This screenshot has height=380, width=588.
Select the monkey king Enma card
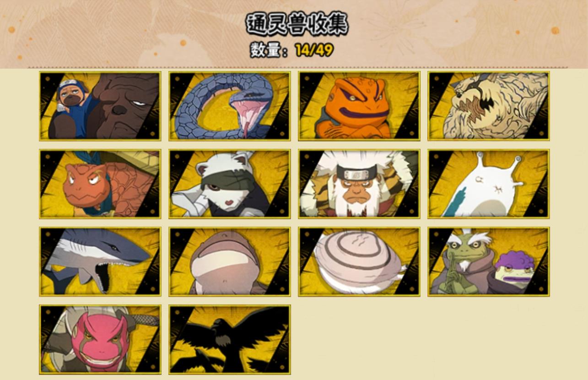click(359, 184)
